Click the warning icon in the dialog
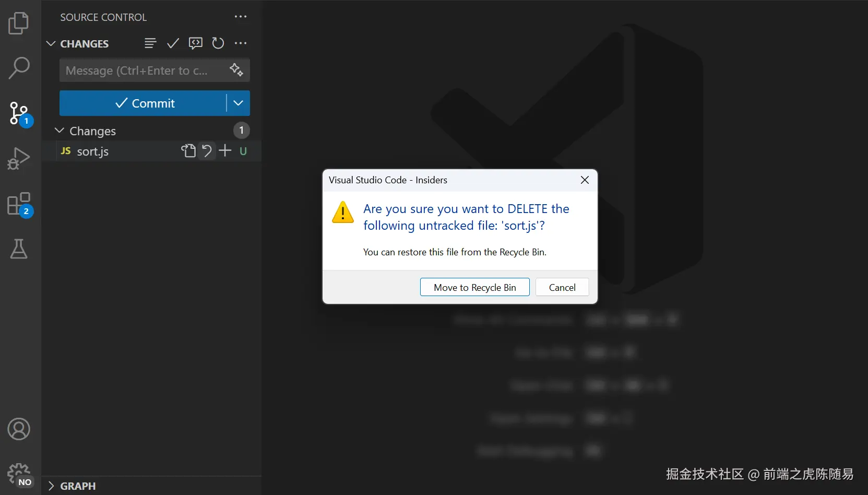868x495 pixels. (x=343, y=212)
